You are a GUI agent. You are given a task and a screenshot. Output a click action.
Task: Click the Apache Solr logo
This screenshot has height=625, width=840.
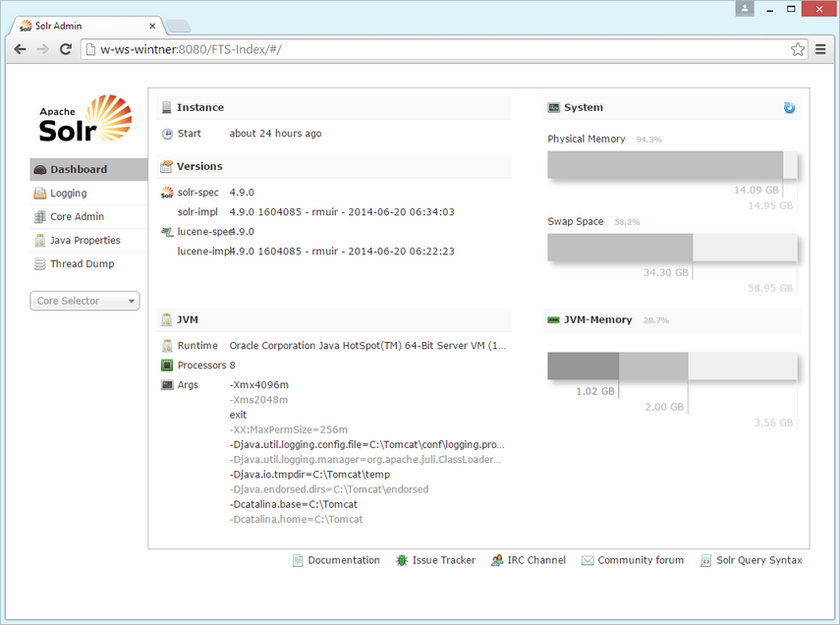[85, 119]
